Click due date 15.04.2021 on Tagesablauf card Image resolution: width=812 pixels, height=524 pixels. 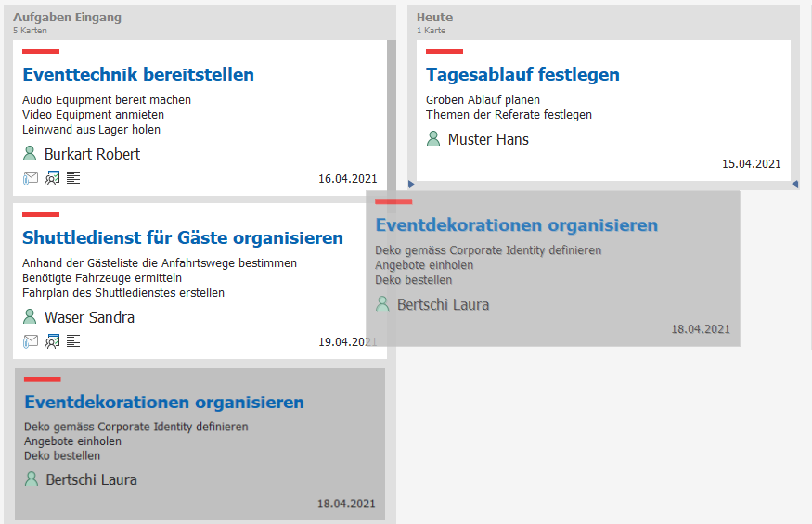point(751,164)
